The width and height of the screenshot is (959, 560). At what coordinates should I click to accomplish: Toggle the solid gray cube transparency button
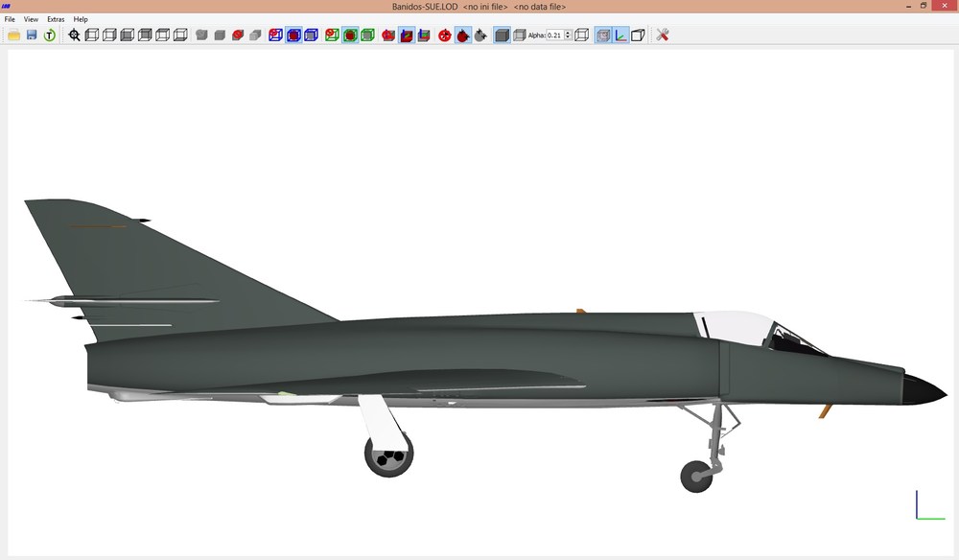pos(503,35)
